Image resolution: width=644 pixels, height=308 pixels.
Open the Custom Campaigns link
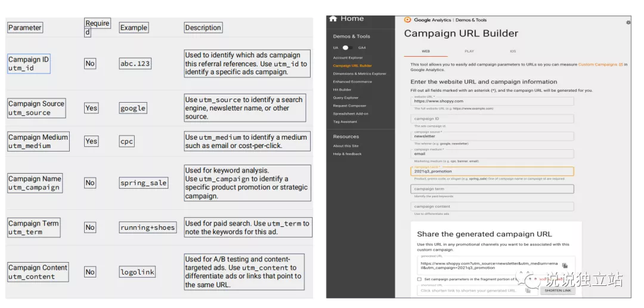tap(597, 64)
